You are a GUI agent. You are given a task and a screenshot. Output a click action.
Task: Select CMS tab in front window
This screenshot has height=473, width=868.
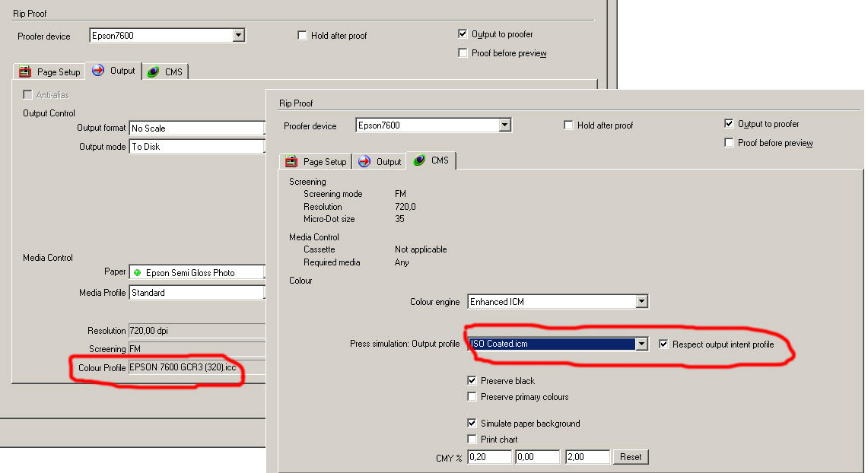coord(431,160)
